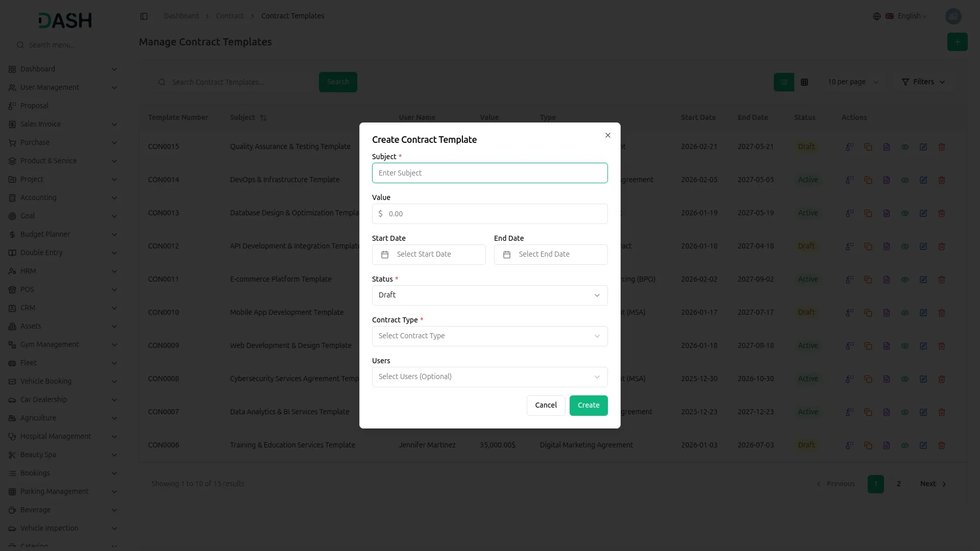
Task: Open the 10 per page dropdown
Action: (x=852, y=82)
